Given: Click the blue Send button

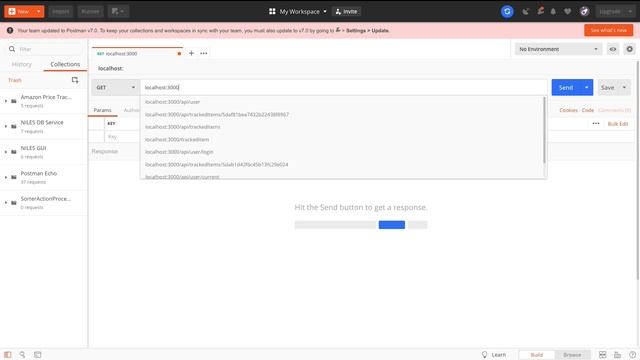Looking at the screenshot, I should tap(566, 87).
